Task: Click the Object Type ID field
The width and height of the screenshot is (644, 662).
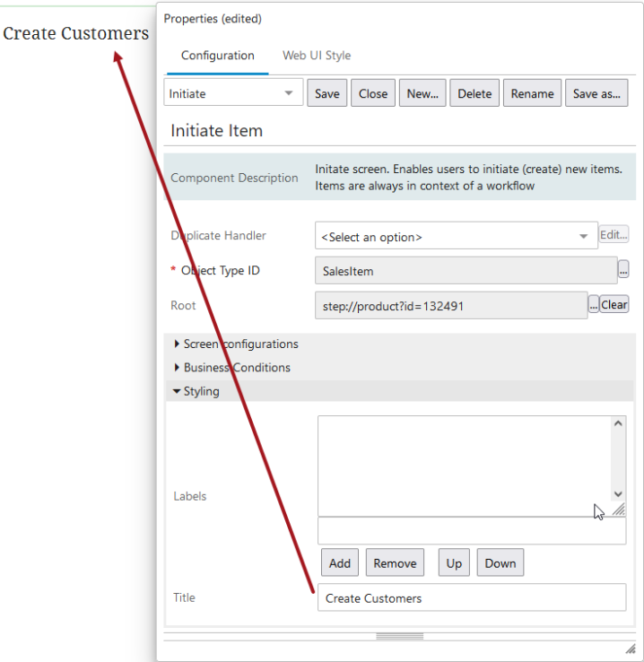Action: pyautogui.click(x=466, y=271)
